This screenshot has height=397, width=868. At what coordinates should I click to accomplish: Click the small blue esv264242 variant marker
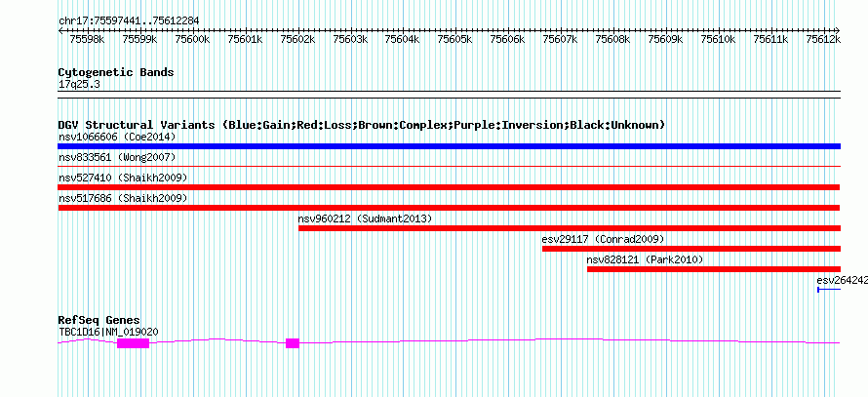829,290
